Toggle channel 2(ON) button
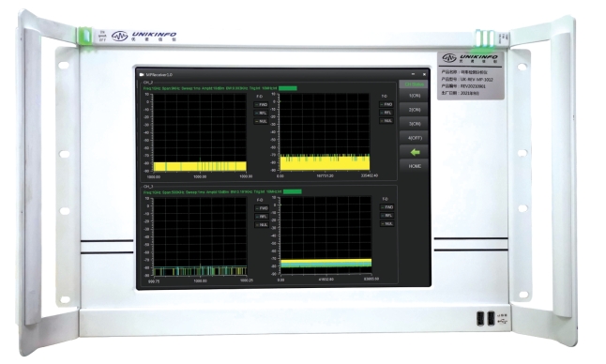 point(415,110)
